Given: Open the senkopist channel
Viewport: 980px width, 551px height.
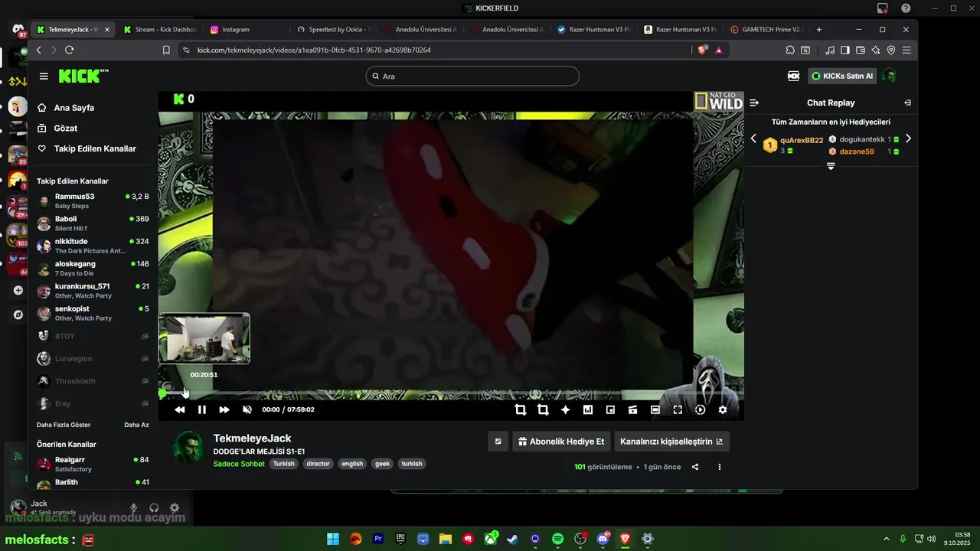Looking at the screenshot, I should point(93,313).
